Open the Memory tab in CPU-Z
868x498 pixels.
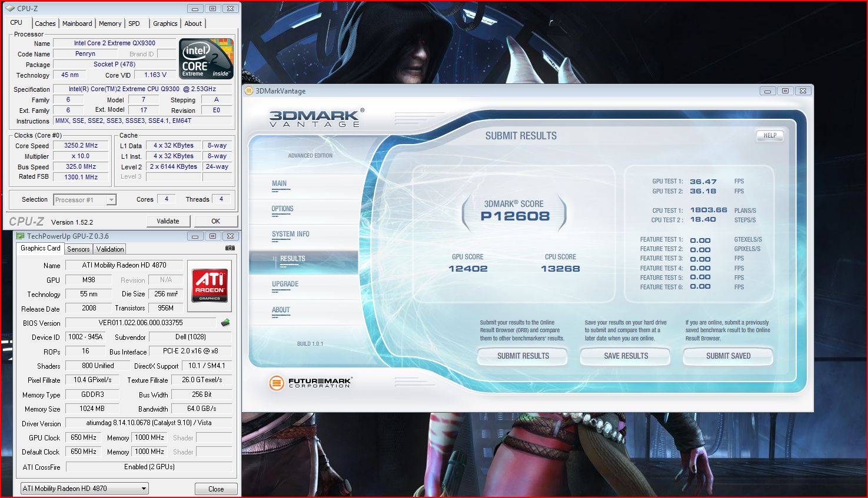pyautogui.click(x=110, y=24)
